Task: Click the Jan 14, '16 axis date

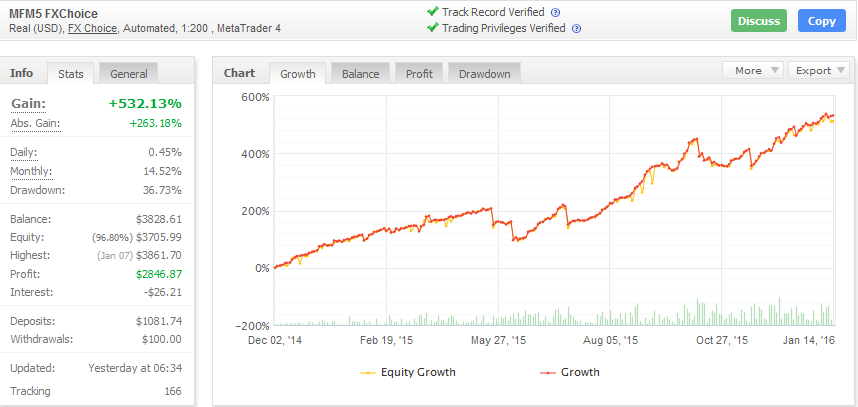Action: (x=808, y=340)
